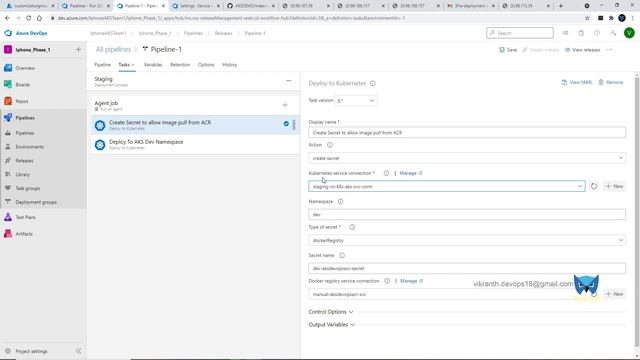Select the Agent job row

point(196,106)
